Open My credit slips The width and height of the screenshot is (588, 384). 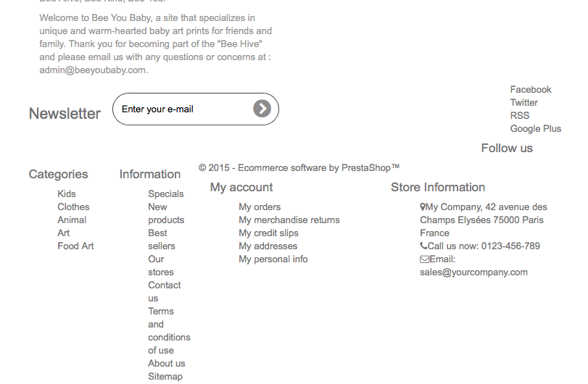pos(268,233)
